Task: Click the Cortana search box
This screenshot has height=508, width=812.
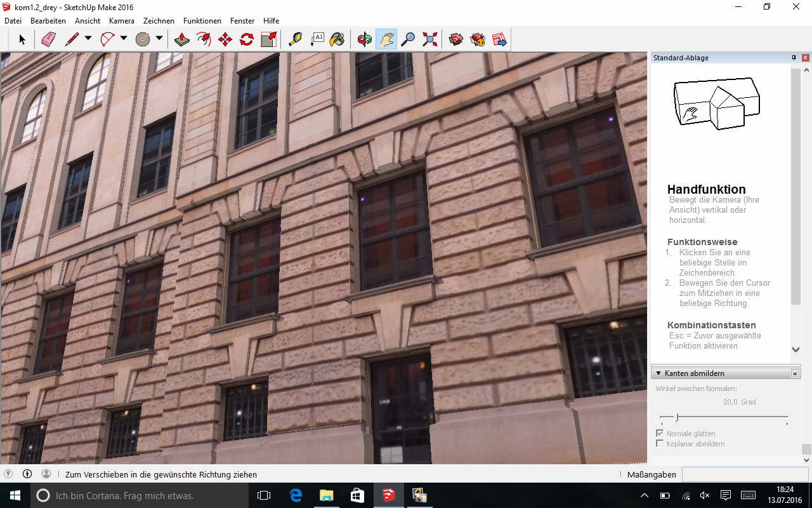Action: click(138, 495)
